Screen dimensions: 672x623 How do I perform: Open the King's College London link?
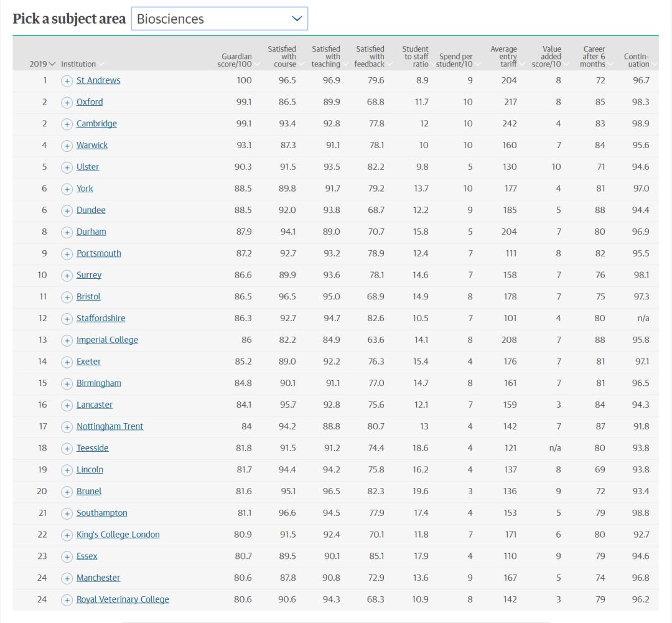118,535
